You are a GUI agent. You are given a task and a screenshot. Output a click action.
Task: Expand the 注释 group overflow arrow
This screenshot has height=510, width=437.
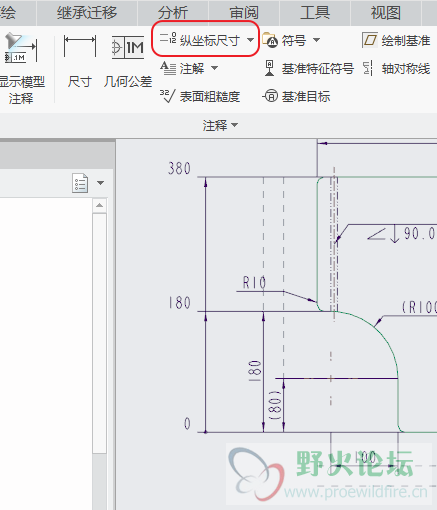coord(234,125)
